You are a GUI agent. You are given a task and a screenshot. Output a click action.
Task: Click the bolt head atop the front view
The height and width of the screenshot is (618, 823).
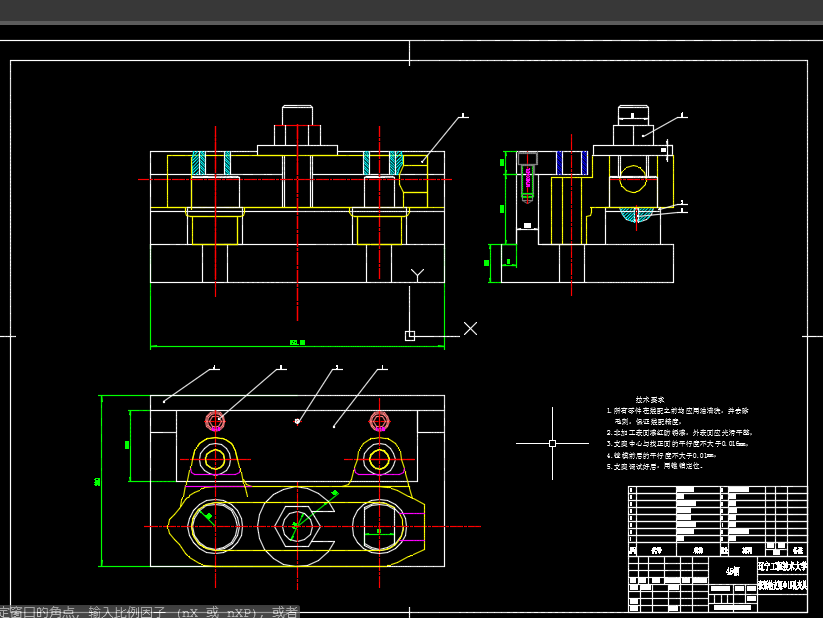click(x=298, y=114)
